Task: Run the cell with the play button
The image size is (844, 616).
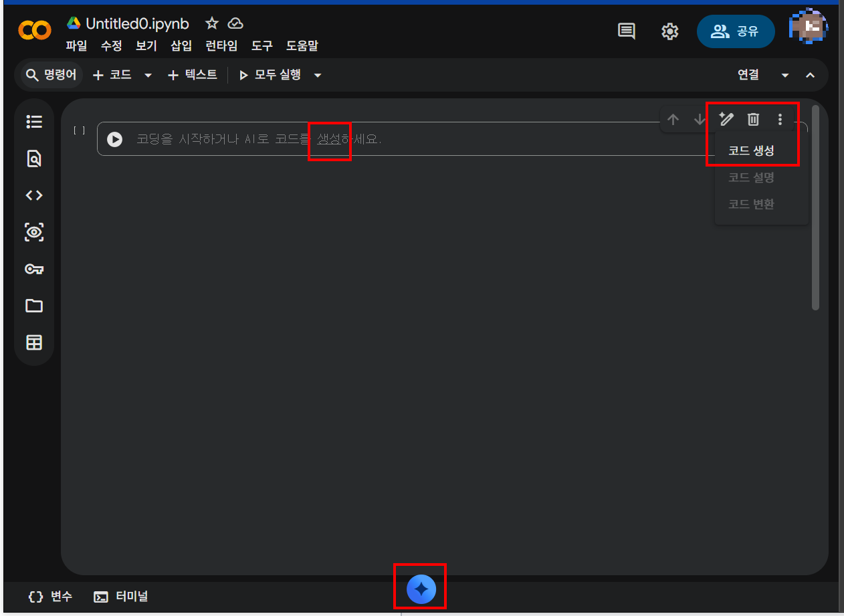Action: pos(115,139)
